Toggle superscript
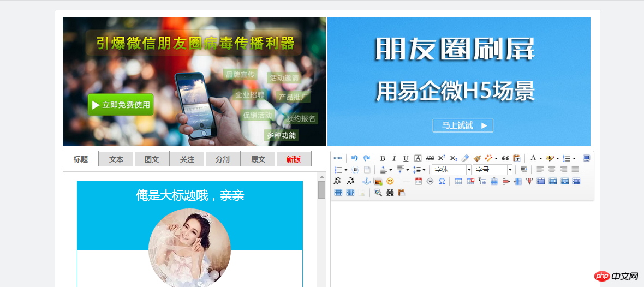The width and height of the screenshot is (644, 287). pos(442,158)
